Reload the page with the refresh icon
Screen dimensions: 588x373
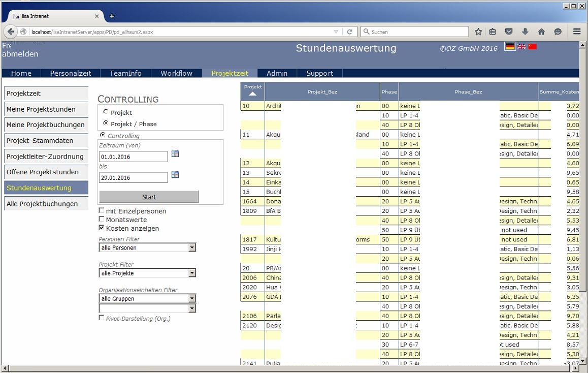349,32
